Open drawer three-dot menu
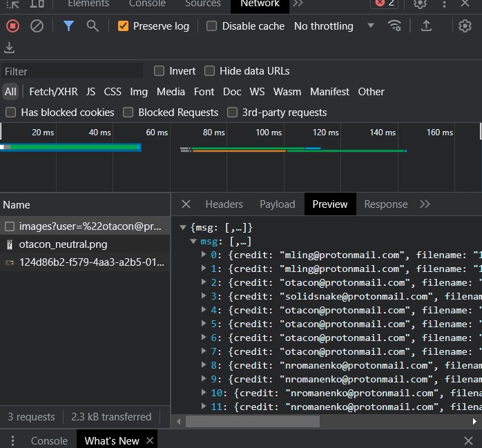482x448 pixels. (x=12, y=440)
